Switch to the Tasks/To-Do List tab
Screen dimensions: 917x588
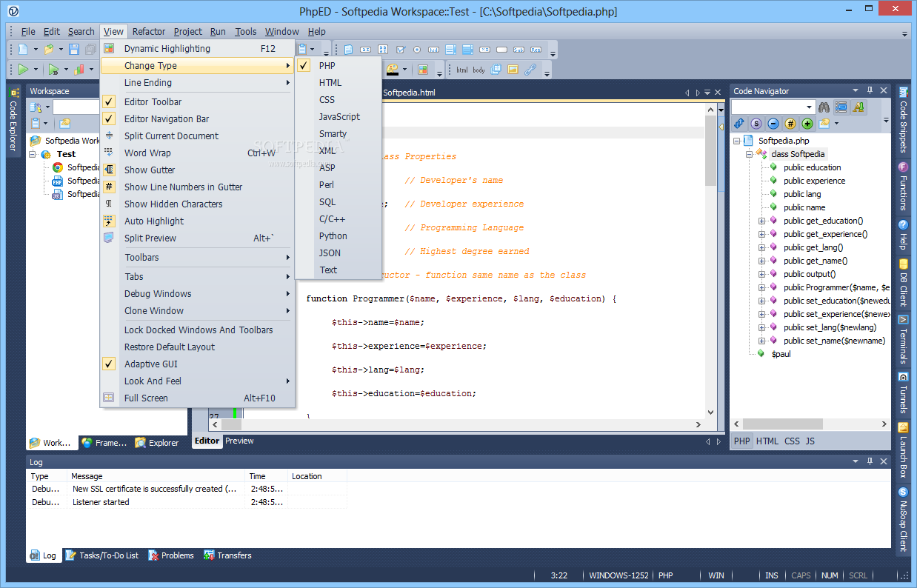(x=102, y=555)
